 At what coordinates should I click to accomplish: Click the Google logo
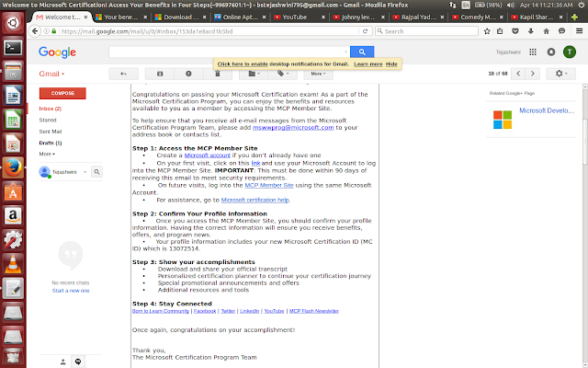click(57, 52)
